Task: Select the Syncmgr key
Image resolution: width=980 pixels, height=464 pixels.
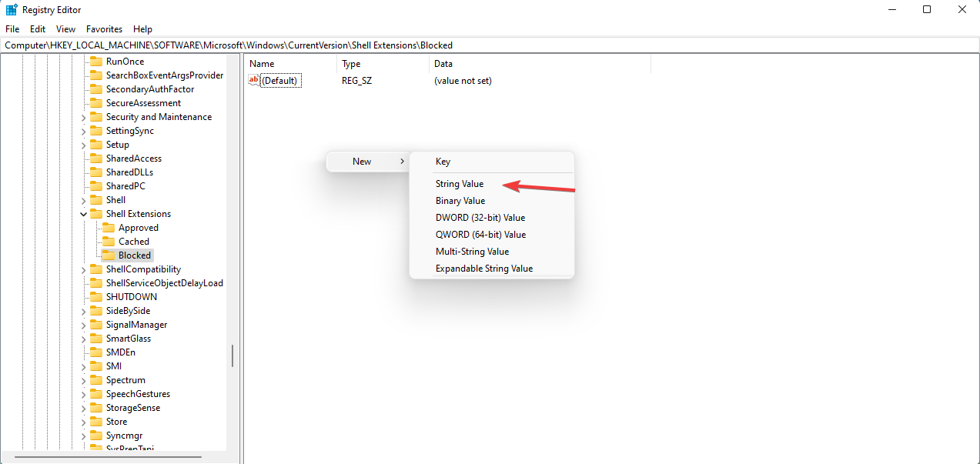Action: 125,436
